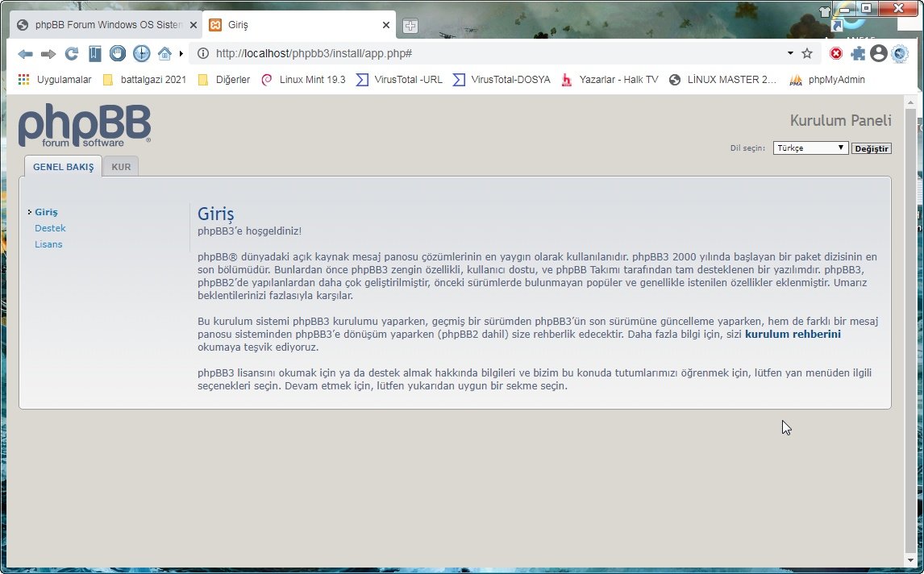Open the Giriş sidebar menu item
Viewport: 924px width, 574px height.
pos(46,212)
